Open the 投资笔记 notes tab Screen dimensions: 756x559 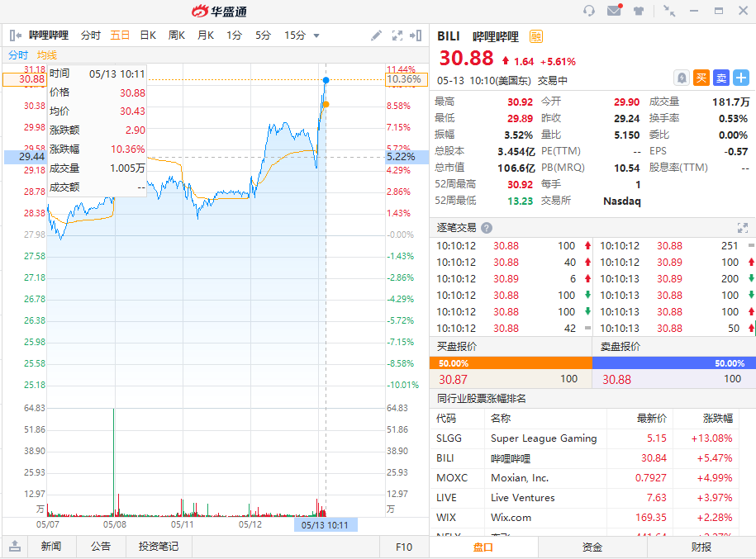tap(159, 546)
